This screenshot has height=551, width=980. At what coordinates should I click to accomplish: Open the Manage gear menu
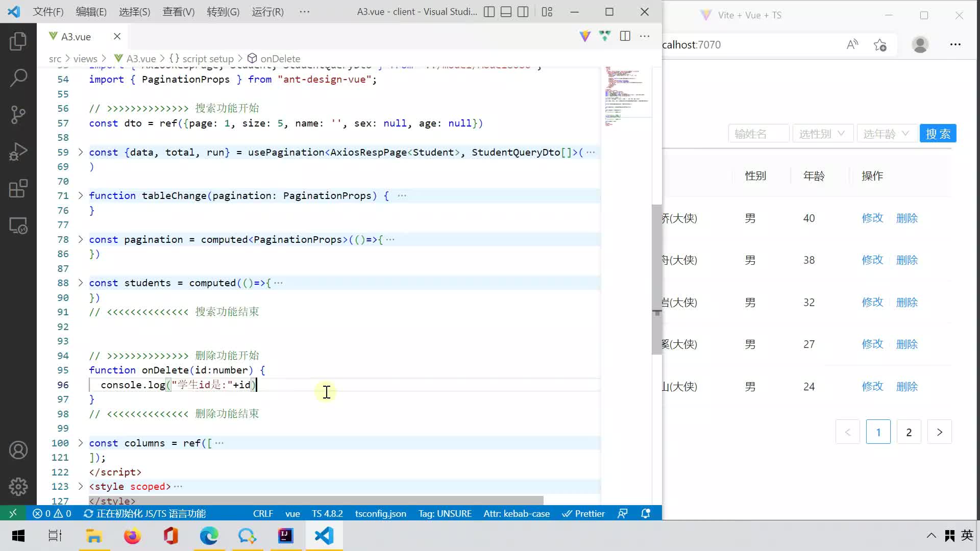[18, 487]
